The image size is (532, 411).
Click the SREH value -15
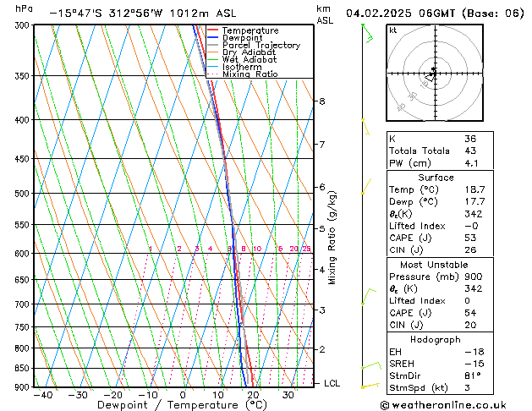pos(474,364)
